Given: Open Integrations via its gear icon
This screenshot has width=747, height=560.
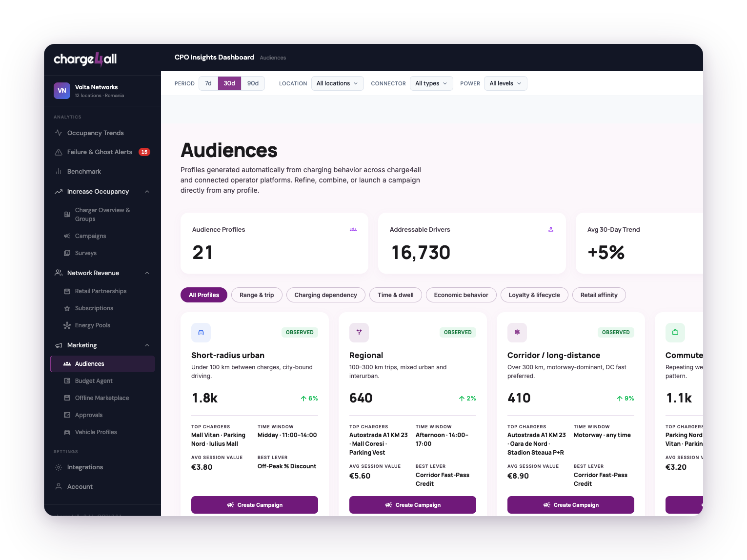Looking at the screenshot, I should coord(59,467).
